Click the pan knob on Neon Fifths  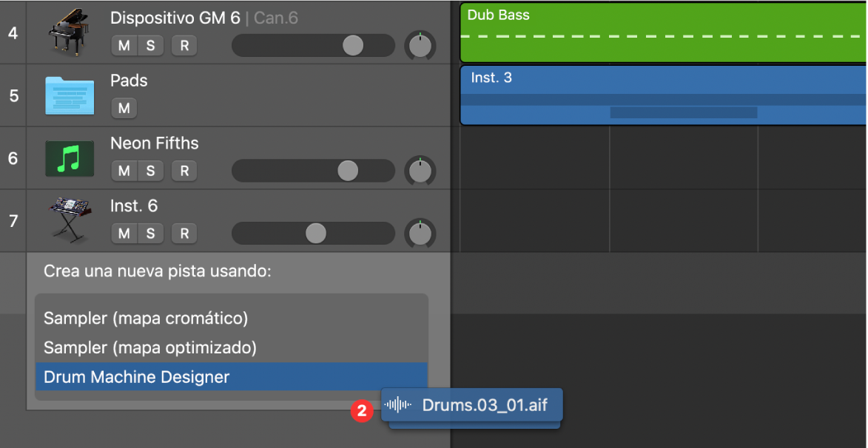click(420, 171)
